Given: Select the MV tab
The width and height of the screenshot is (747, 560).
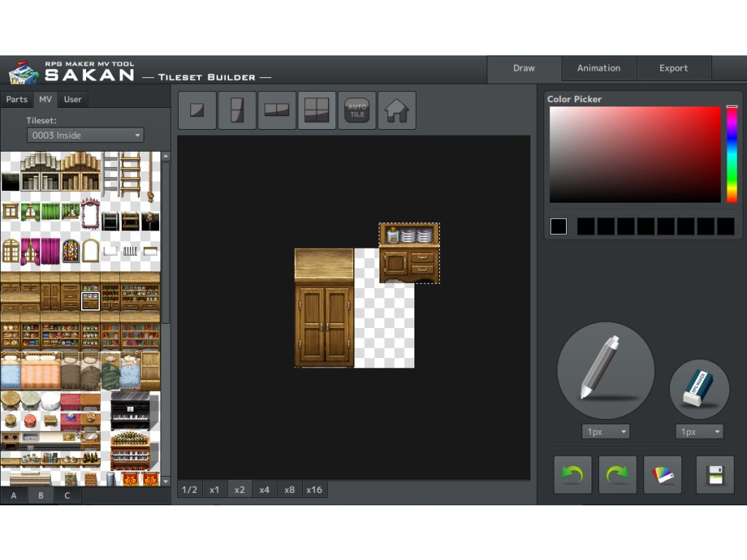Looking at the screenshot, I should (45, 99).
